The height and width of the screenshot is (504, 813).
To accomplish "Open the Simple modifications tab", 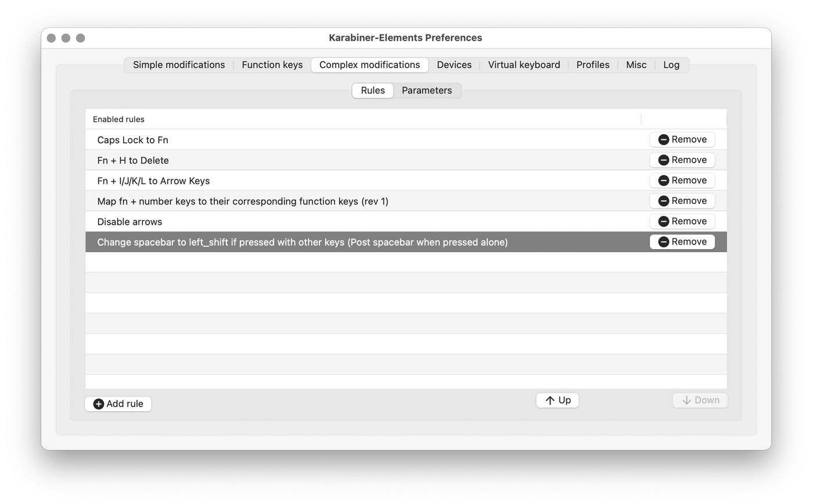I will point(179,65).
